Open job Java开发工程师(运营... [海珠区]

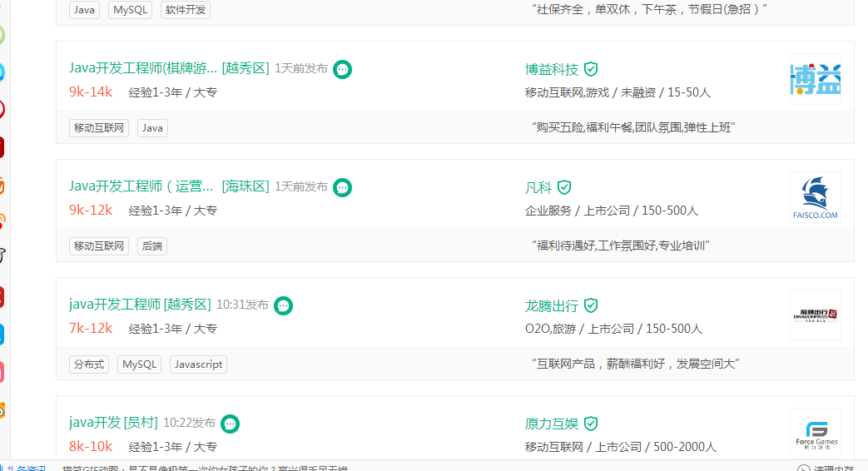(x=169, y=186)
